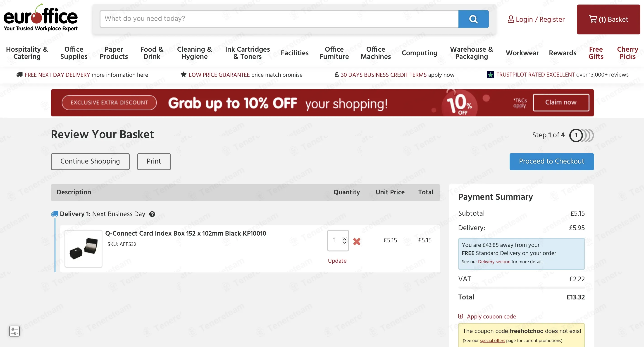Click LOW PRICE GUARANTEE link

(x=219, y=75)
